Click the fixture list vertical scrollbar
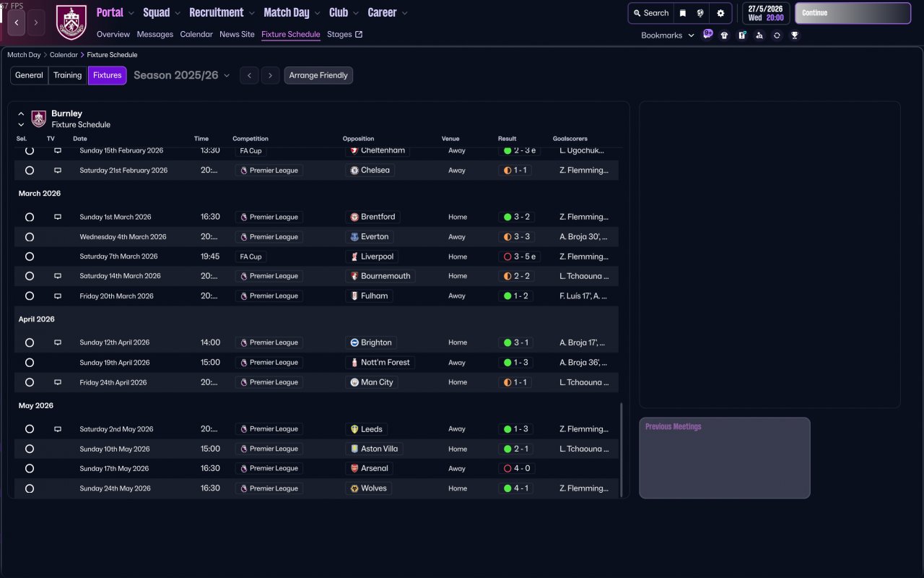924x578 pixels. (621, 449)
